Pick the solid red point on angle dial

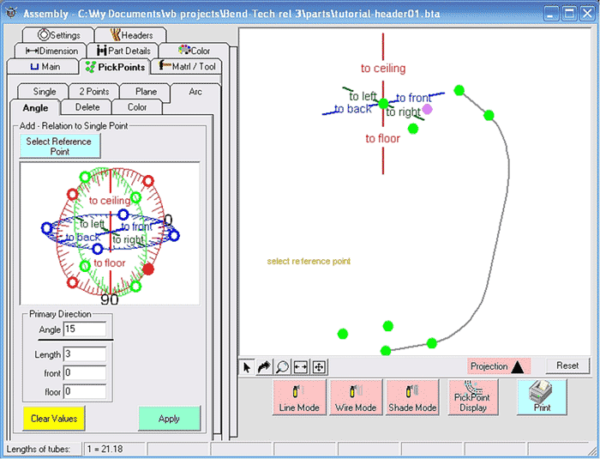149,268
